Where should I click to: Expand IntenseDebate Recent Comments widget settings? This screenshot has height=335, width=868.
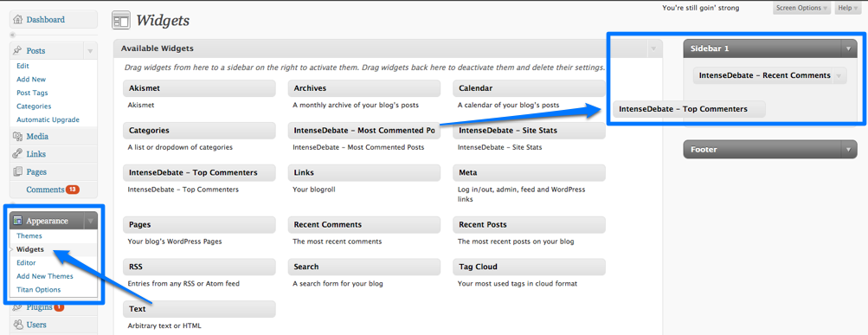839,76
